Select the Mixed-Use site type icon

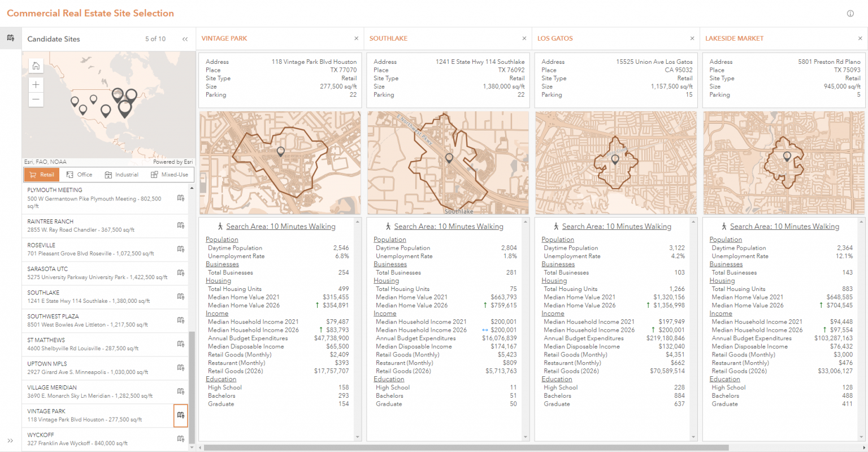click(170, 175)
